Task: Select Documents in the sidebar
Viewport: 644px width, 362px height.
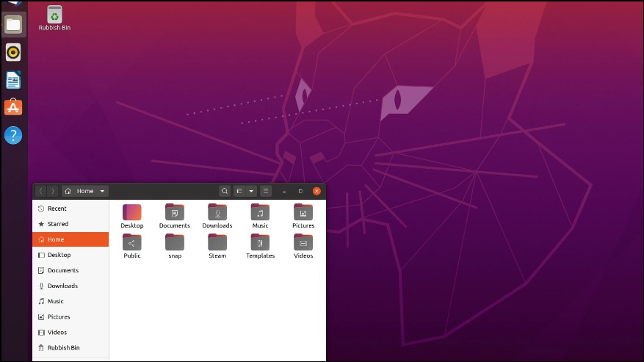Action: tap(70, 270)
